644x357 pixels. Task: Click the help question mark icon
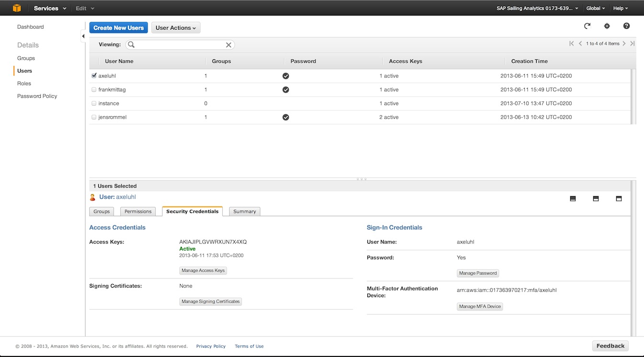click(x=626, y=26)
